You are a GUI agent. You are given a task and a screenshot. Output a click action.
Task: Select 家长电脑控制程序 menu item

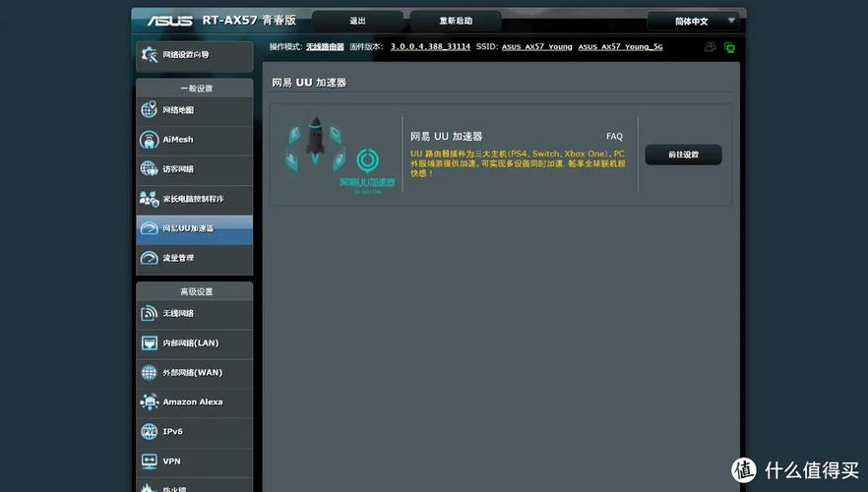194,199
